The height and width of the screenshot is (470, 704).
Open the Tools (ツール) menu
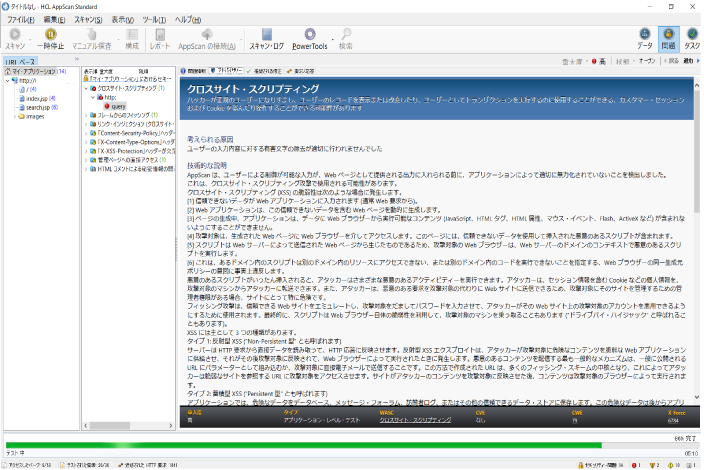[154, 20]
